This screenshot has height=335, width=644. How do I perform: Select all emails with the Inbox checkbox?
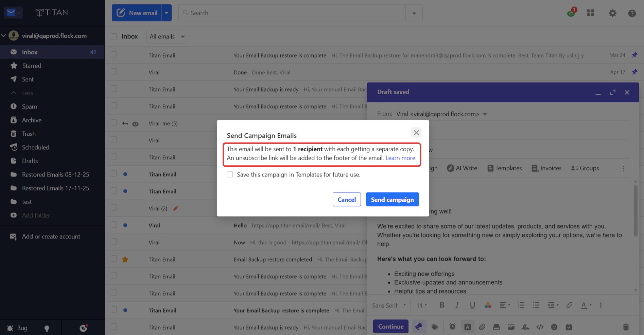pos(114,36)
